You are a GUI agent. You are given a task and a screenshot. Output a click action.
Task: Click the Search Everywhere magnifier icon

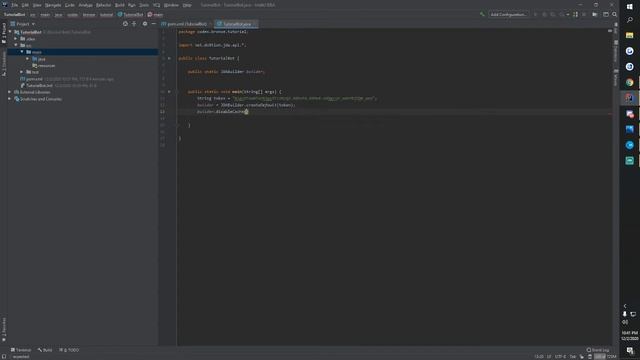pyautogui.click(x=614, y=14)
